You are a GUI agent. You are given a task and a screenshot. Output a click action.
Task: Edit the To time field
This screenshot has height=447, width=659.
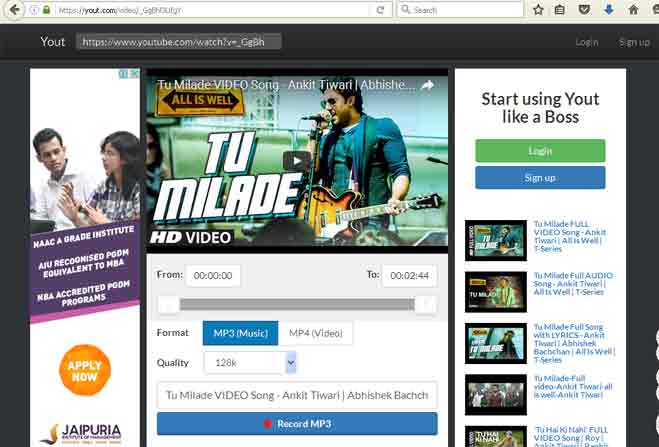(409, 276)
